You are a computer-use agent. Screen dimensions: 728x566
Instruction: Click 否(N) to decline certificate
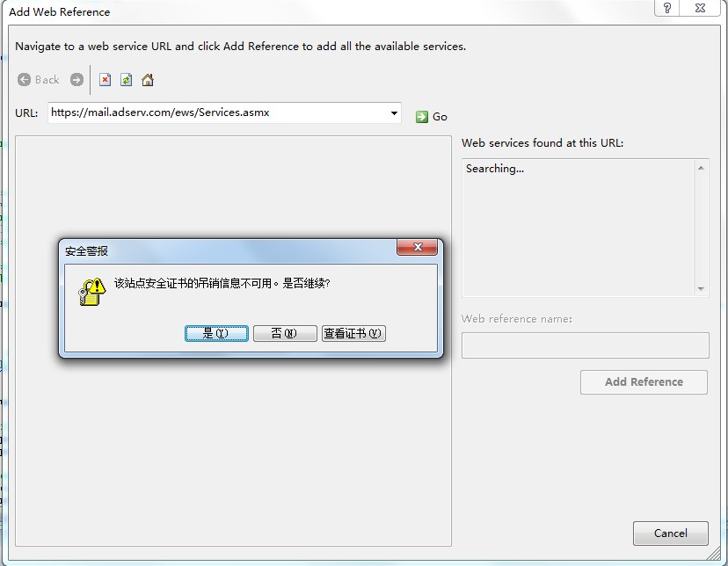(285, 333)
